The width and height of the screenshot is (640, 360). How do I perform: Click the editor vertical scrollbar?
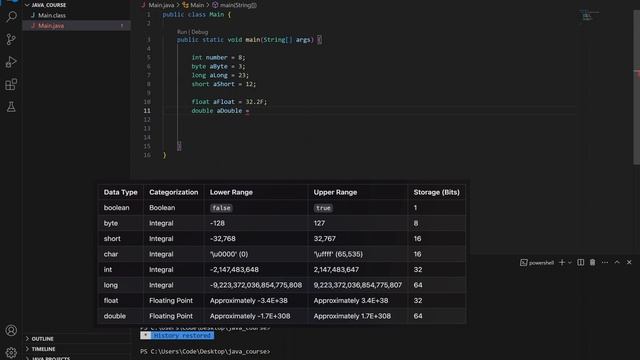point(636,88)
